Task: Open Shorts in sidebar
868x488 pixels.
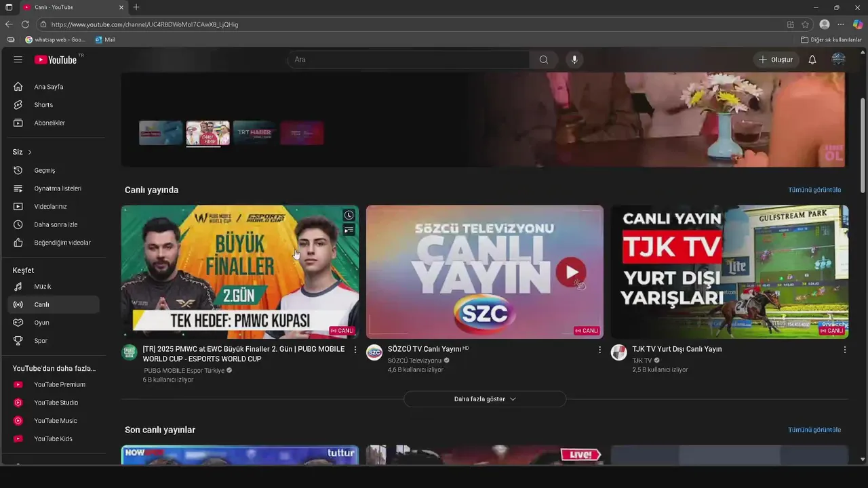Action: (54, 105)
